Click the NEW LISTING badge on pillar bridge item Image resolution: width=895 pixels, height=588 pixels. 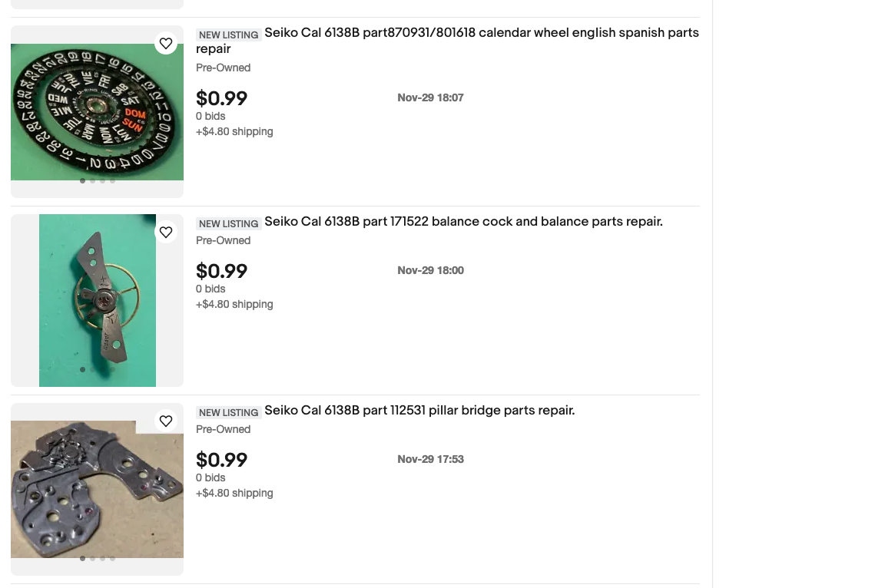click(x=228, y=413)
